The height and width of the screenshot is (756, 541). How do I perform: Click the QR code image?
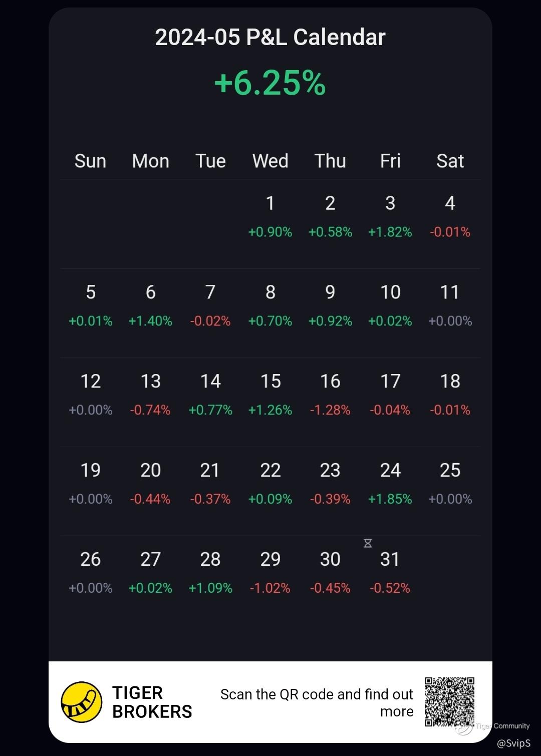[x=449, y=701]
